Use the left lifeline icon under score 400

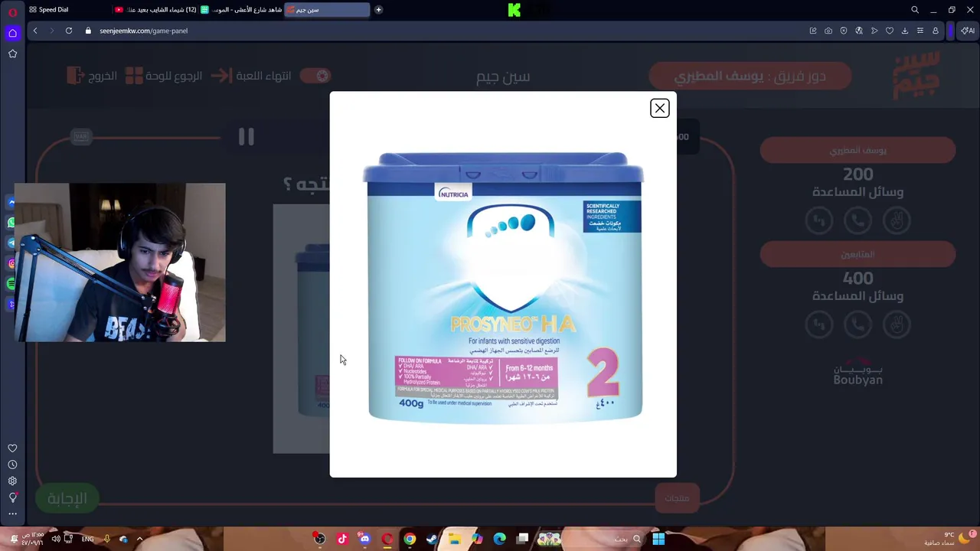click(x=819, y=324)
